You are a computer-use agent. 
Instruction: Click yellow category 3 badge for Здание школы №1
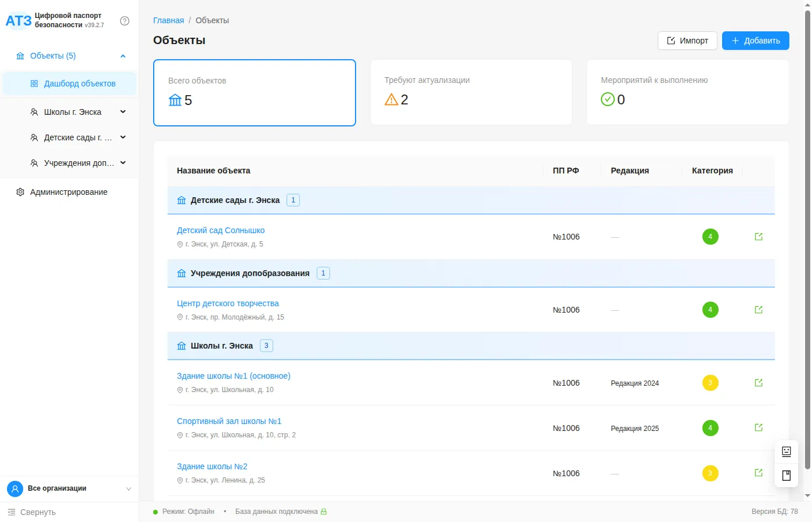coord(710,383)
